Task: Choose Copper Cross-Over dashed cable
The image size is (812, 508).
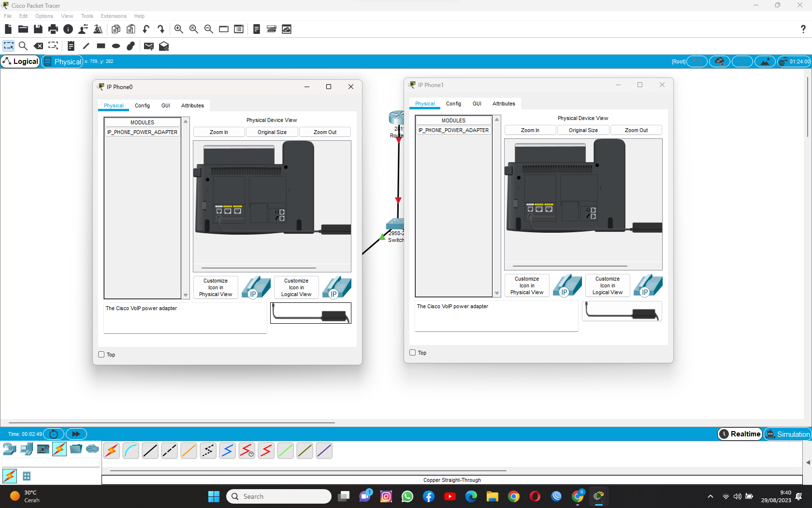Action: 170,450
